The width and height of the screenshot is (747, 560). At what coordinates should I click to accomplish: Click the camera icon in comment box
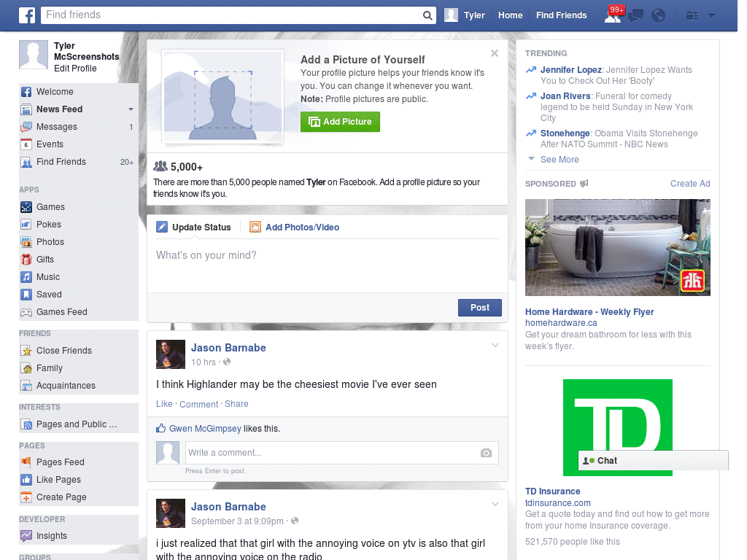[486, 453]
